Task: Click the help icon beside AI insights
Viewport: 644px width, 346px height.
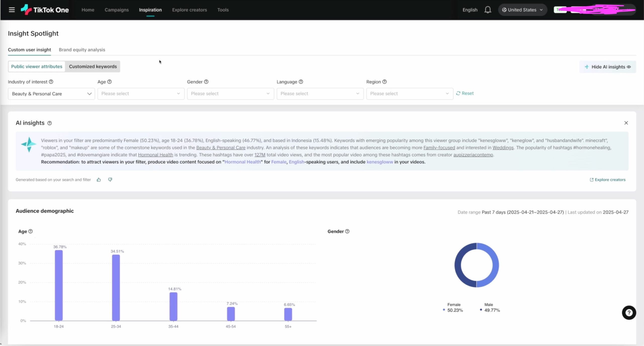Action: tap(50, 123)
